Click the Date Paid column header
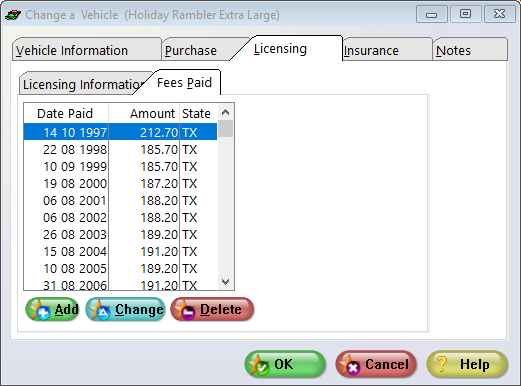 tap(66, 113)
